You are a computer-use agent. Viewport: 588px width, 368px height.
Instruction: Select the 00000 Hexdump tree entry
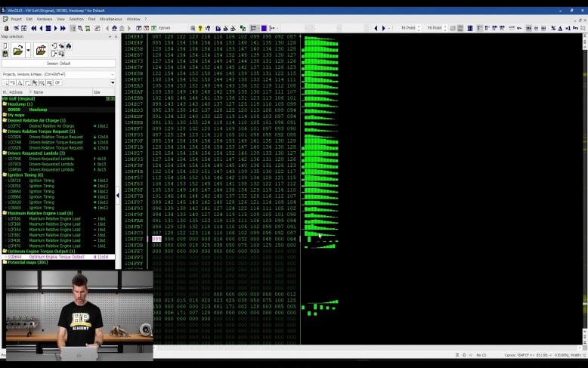click(59, 110)
